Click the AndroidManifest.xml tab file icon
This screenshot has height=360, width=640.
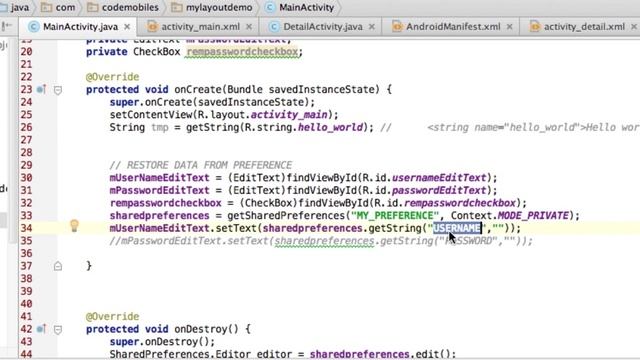[x=397, y=27]
